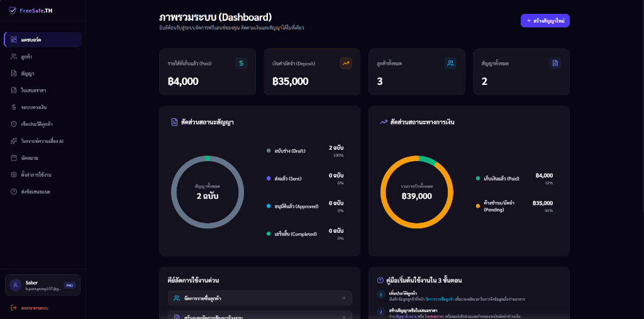
Task: Click the '2 ฉบับ' text inside contract chart
Action: pyautogui.click(x=208, y=196)
